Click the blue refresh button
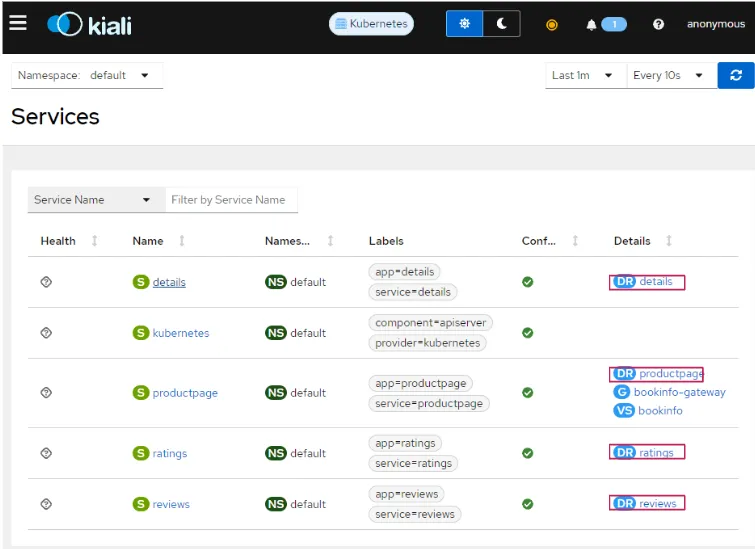755x549 pixels. (x=736, y=76)
